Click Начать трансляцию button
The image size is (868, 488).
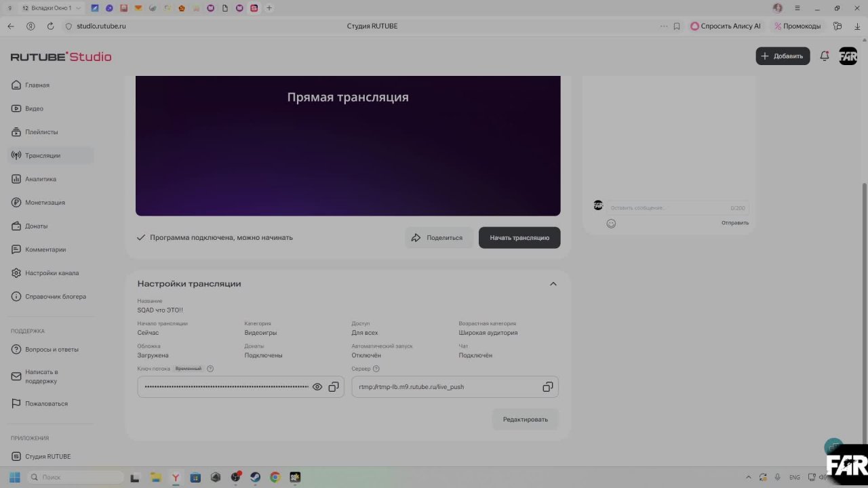pyautogui.click(x=519, y=238)
